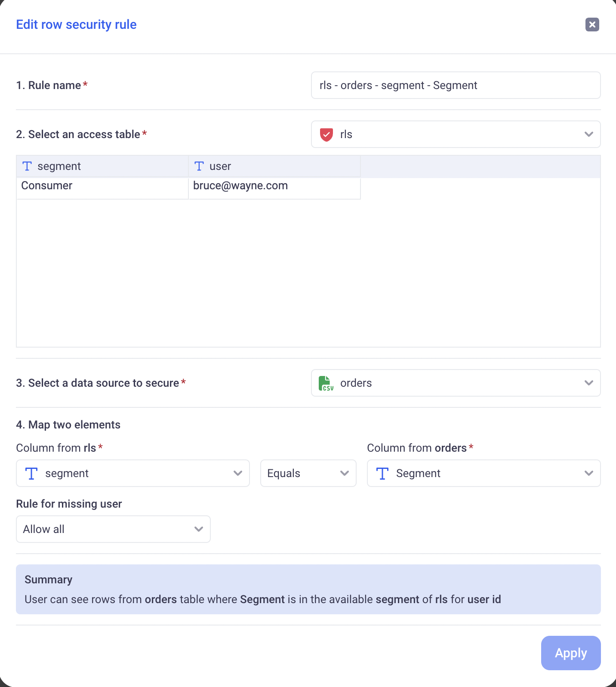Click the segment column header
616x687 pixels.
pyautogui.click(x=102, y=166)
